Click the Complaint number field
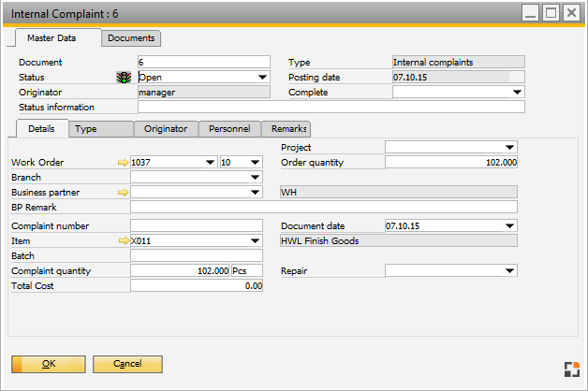Image resolution: width=588 pixels, height=391 pixels. (197, 226)
